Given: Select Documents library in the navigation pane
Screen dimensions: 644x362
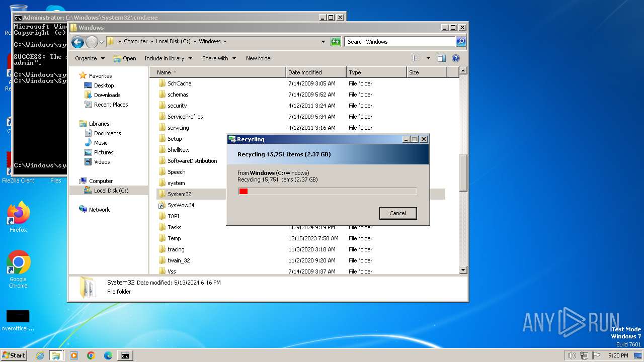Looking at the screenshot, I should 107,133.
